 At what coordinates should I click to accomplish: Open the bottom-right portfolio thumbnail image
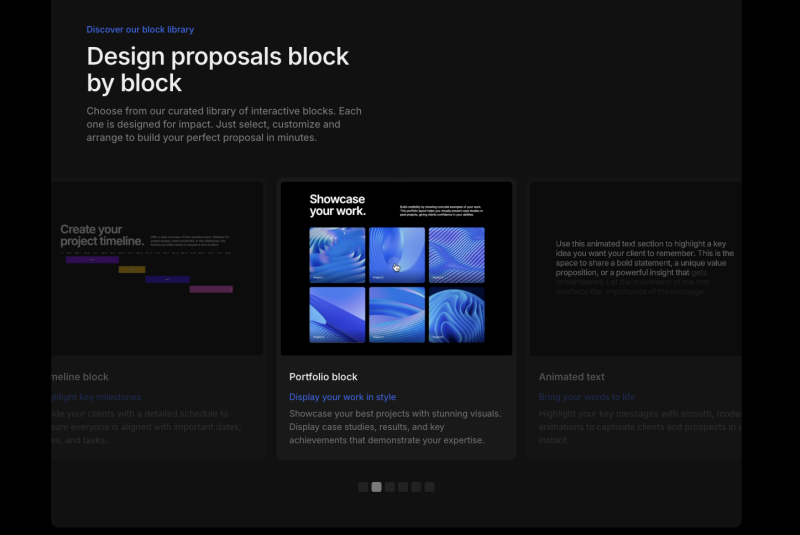tap(457, 315)
